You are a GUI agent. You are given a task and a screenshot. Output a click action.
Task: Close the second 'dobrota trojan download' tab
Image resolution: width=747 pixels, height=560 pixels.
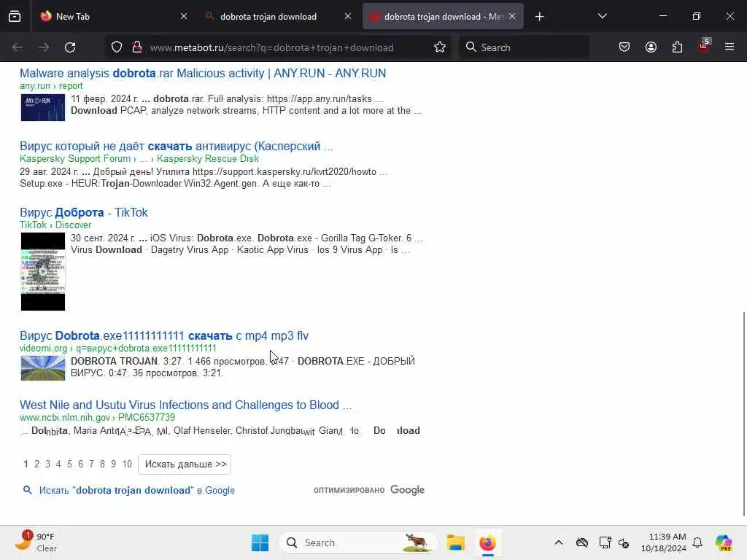tap(348, 17)
